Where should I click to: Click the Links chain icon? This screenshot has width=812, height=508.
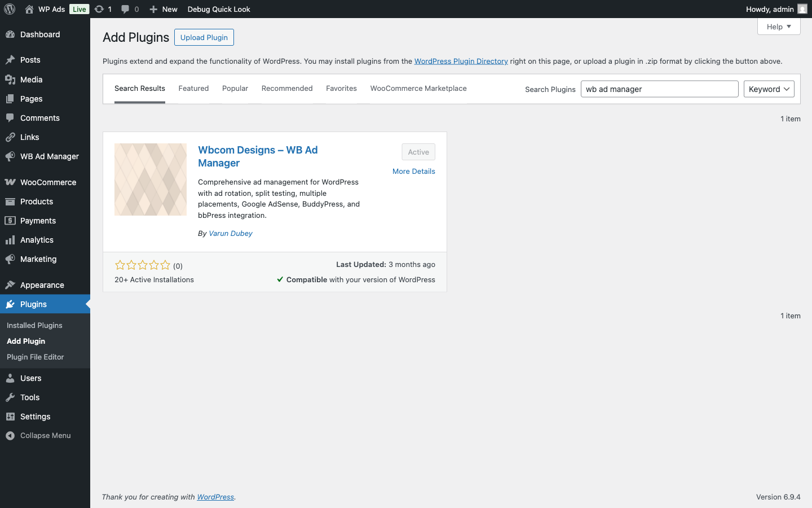pyautogui.click(x=10, y=137)
